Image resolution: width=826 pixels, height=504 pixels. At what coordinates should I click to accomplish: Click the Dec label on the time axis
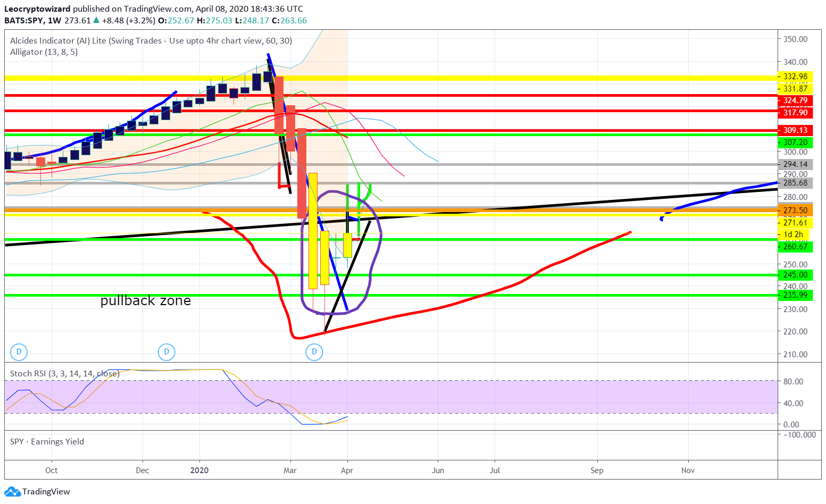point(143,471)
